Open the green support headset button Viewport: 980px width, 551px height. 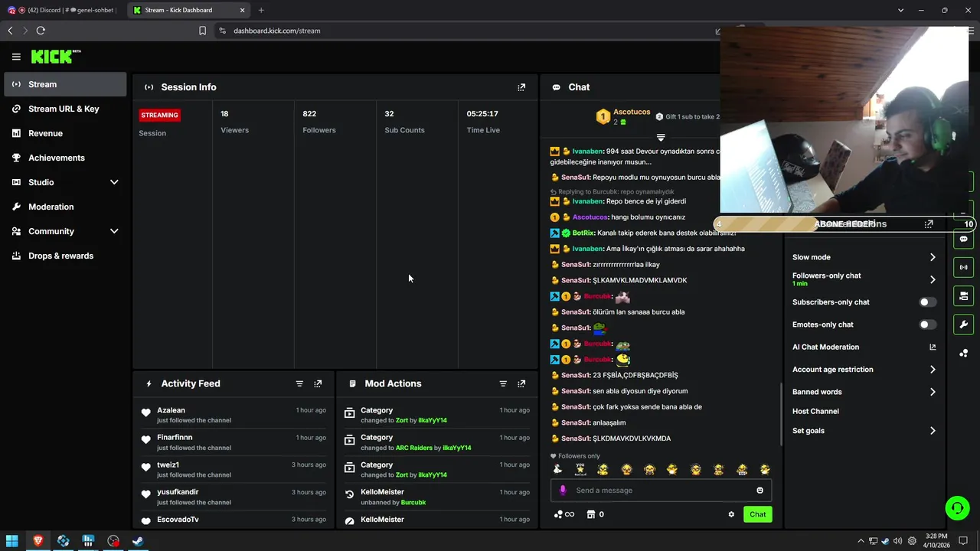[956, 508]
